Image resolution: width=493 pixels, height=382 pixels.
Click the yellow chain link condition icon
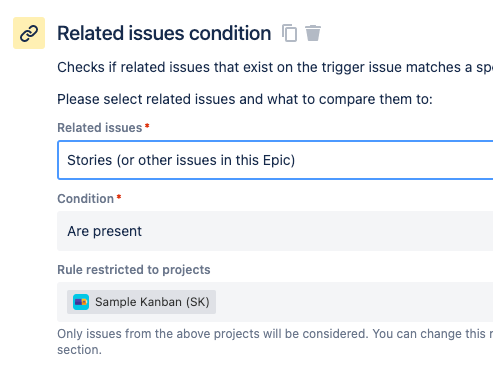[29, 33]
